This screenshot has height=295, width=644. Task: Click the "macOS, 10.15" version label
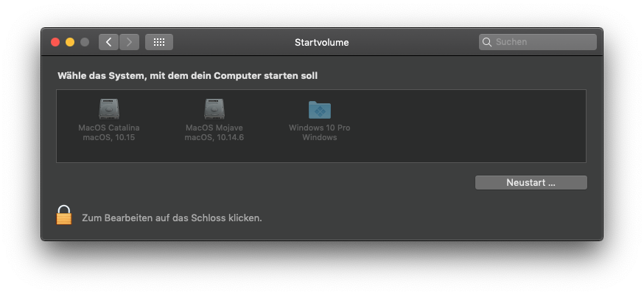click(108, 138)
